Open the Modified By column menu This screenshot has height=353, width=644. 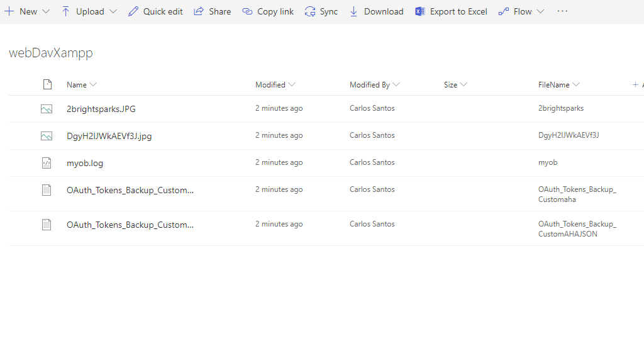coord(374,84)
